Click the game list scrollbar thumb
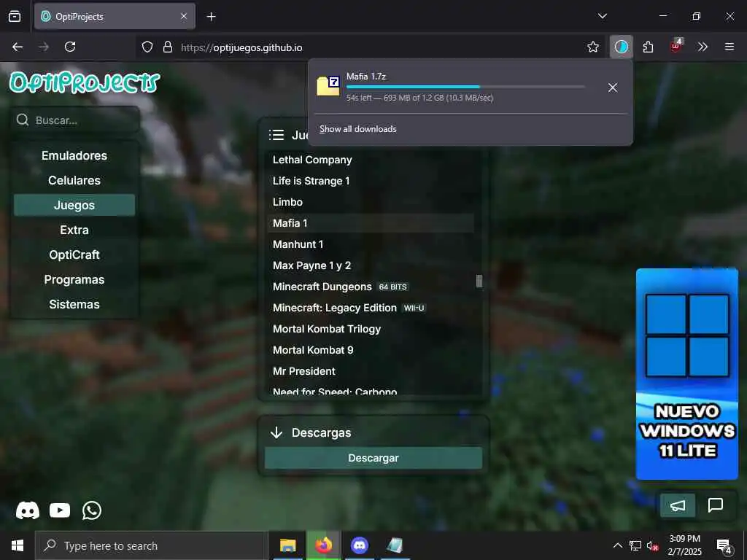This screenshot has width=747, height=560. (x=479, y=281)
